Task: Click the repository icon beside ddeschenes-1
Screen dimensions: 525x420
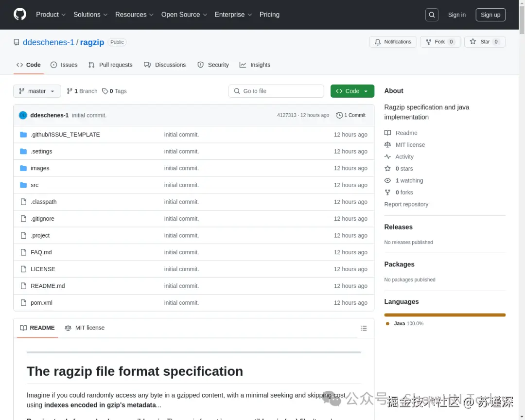Action: click(17, 42)
